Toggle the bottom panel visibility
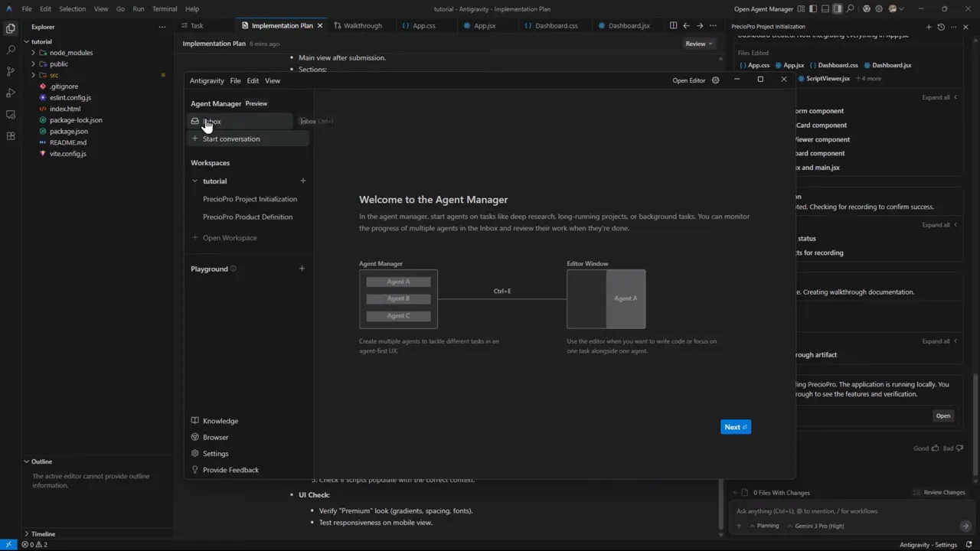This screenshot has width=980, height=551. point(825,8)
